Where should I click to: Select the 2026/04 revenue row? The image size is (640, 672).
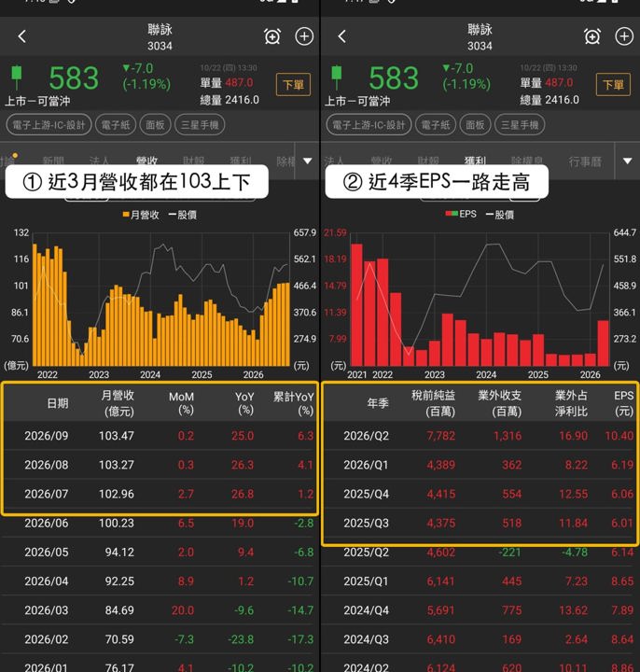pyautogui.click(x=160, y=581)
